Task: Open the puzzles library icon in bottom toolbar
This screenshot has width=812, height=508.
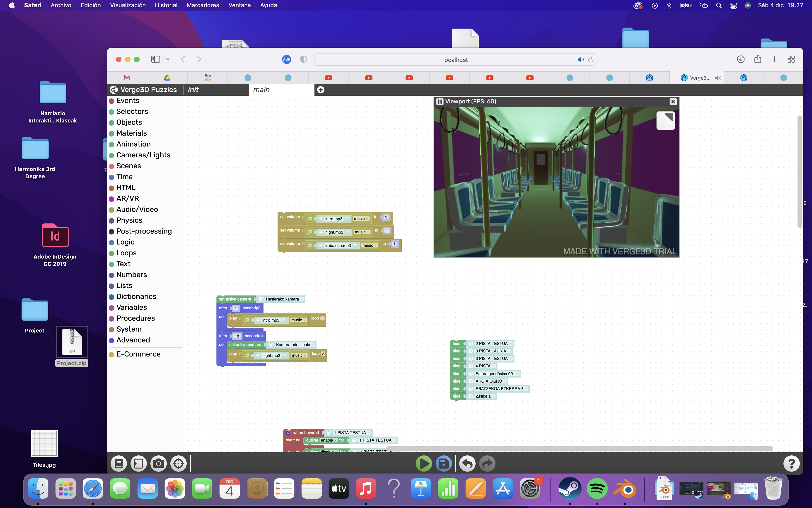Action: coord(118,464)
